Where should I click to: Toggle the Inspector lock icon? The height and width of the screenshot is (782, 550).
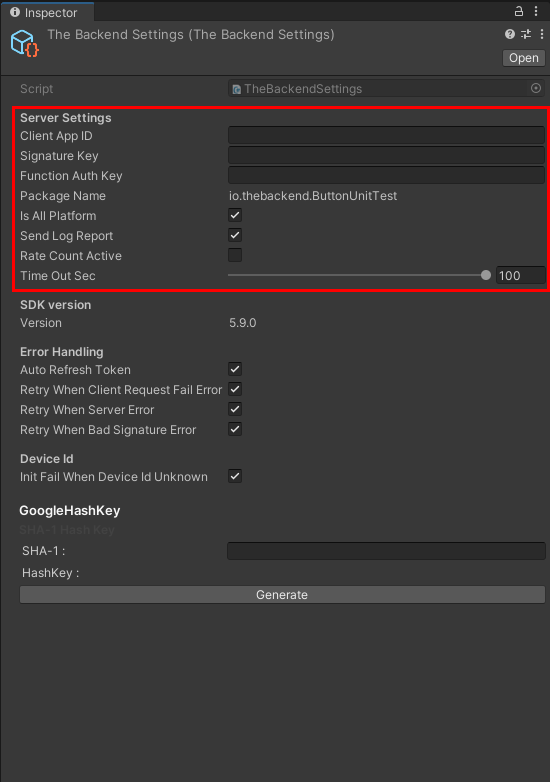point(519,11)
